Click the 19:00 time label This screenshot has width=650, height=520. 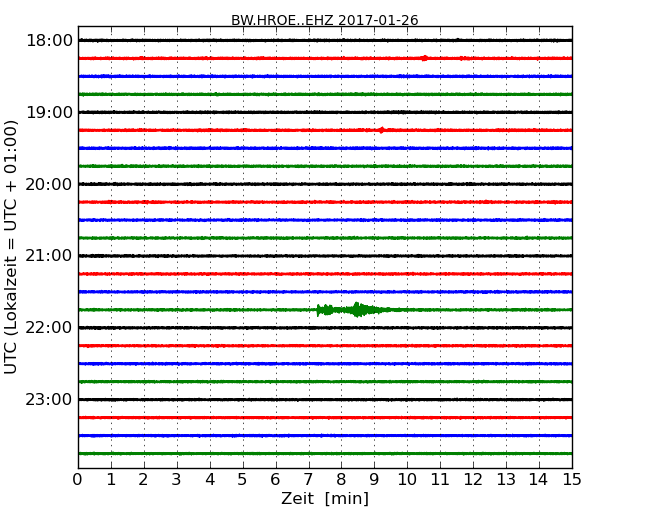[49, 112]
